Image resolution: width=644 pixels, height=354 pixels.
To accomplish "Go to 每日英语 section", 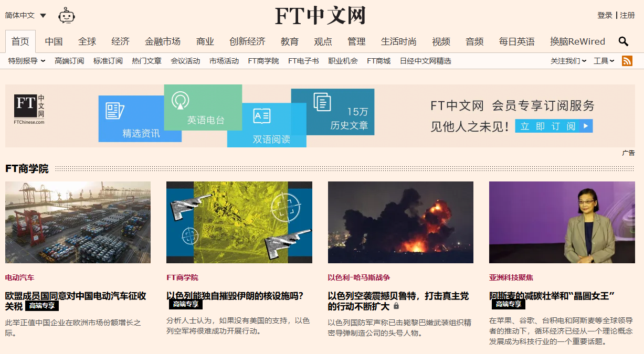I will [x=517, y=41].
